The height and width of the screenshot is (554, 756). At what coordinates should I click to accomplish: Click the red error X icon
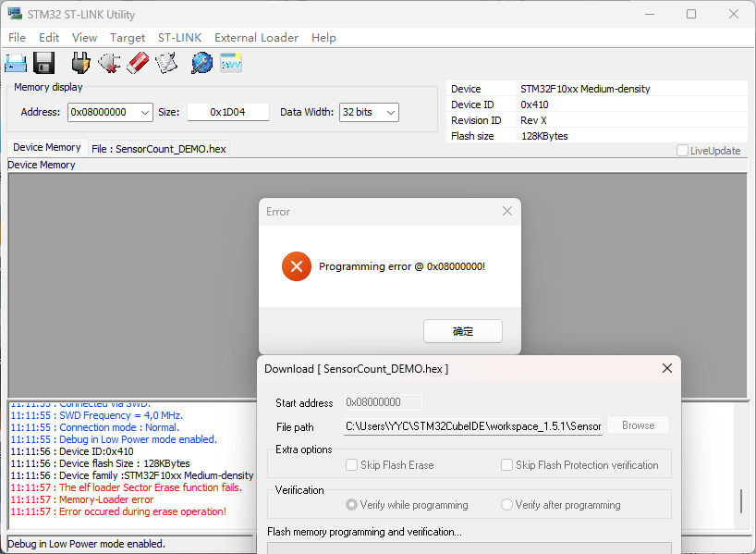[x=297, y=265]
